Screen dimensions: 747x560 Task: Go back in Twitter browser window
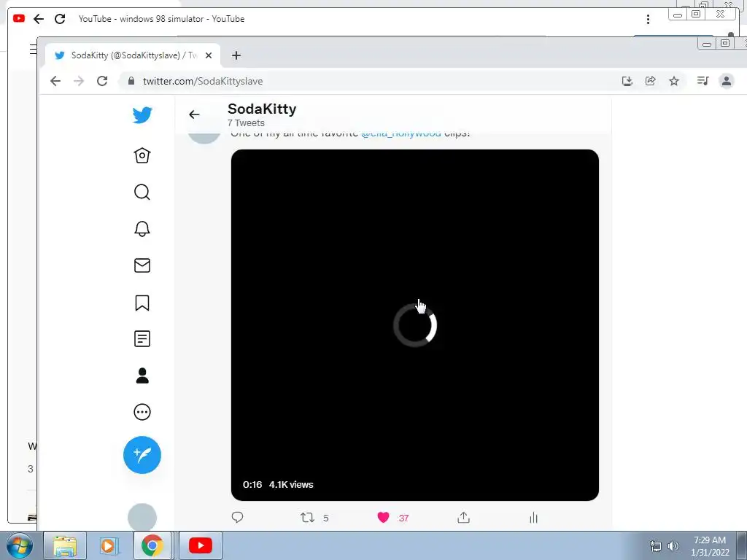55,81
